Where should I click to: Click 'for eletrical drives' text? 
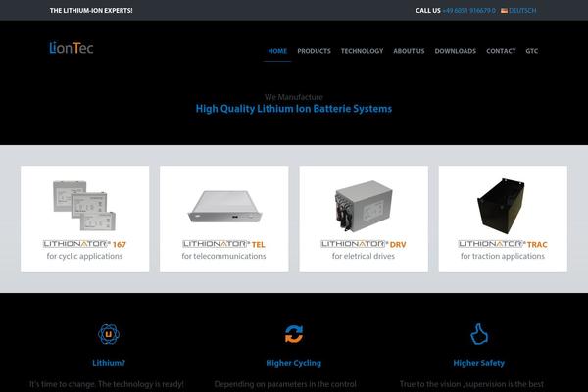(x=364, y=256)
